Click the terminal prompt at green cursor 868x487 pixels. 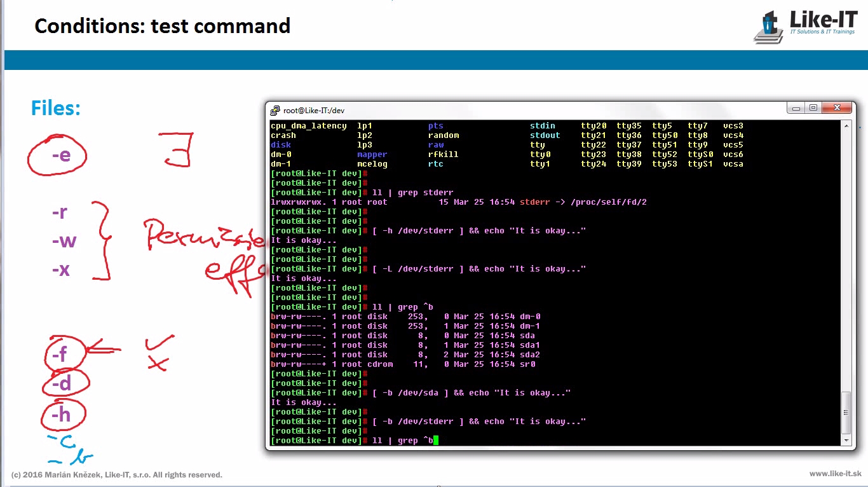pyautogui.click(x=435, y=440)
